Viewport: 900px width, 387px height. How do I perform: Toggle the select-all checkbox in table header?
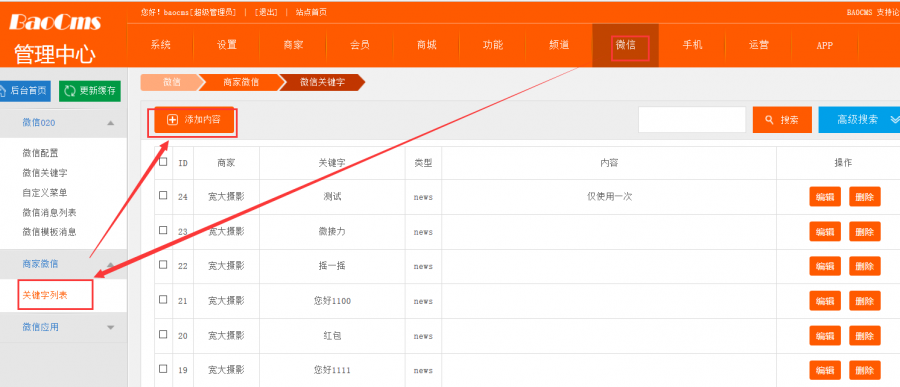163,162
